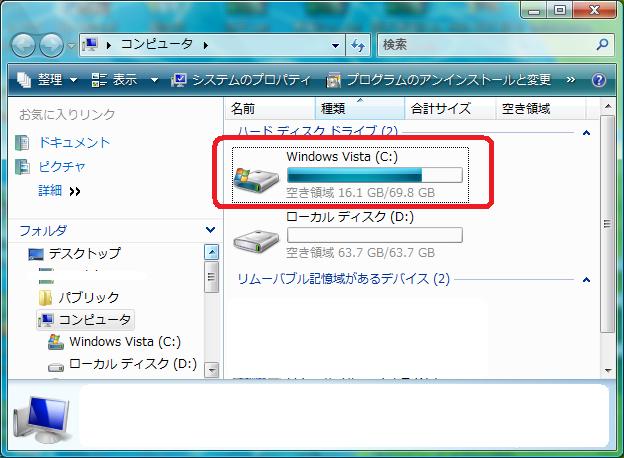The image size is (624, 458).
Task: Collapse the フォルダ pane chevron
Action: coord(211,230)
